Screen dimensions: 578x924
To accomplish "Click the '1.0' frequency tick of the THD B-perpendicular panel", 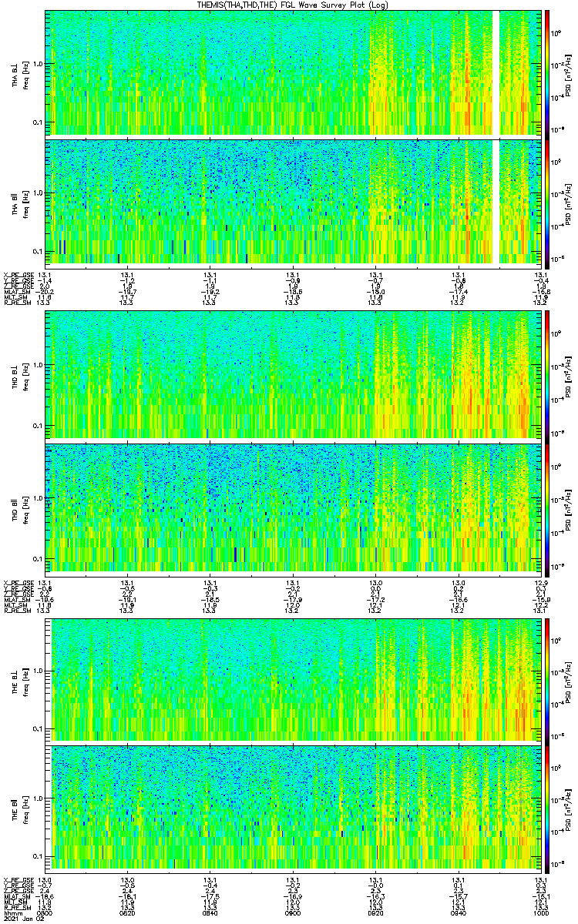I will click(x=37, y=364).
